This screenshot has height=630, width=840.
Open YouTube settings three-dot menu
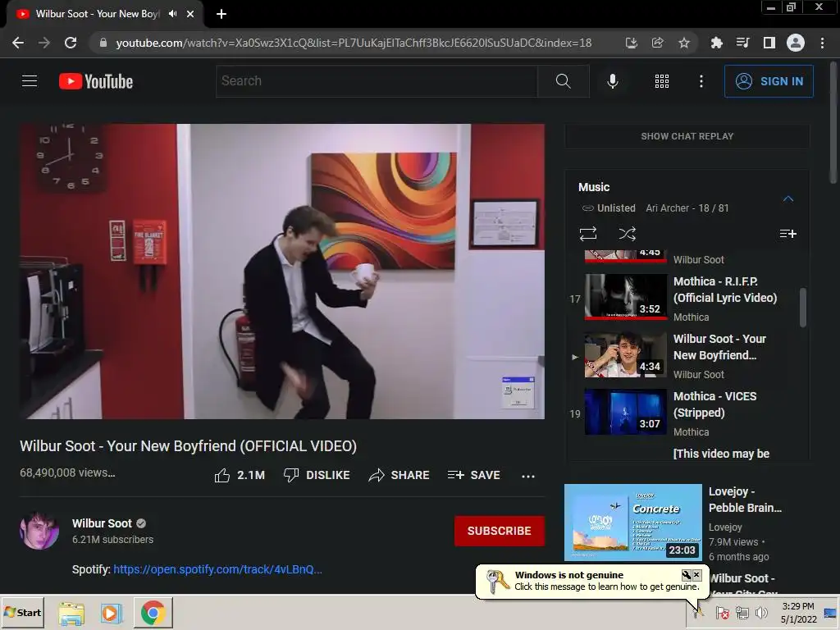[701, 81]
